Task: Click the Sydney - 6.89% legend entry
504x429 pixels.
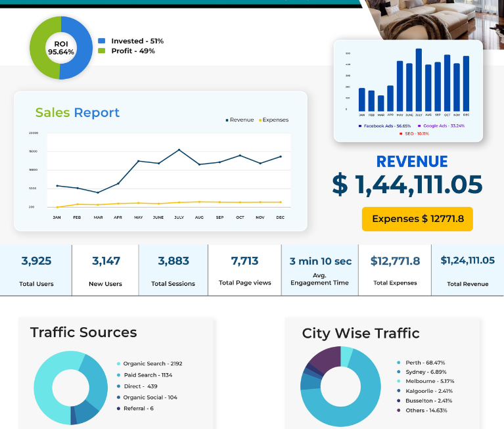Action: [x=422, y=372]
